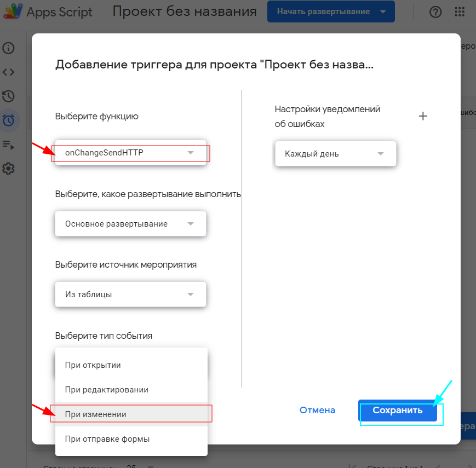Open the Каждый день notification frequency dropdown
476x468 pixels.
335,154
